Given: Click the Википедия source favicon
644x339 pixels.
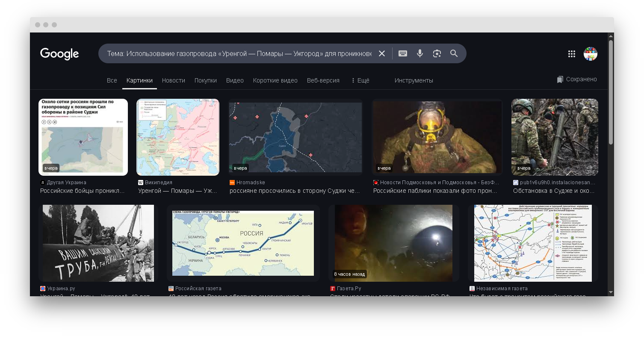Looking at the screenshot, I should (141, 183).
